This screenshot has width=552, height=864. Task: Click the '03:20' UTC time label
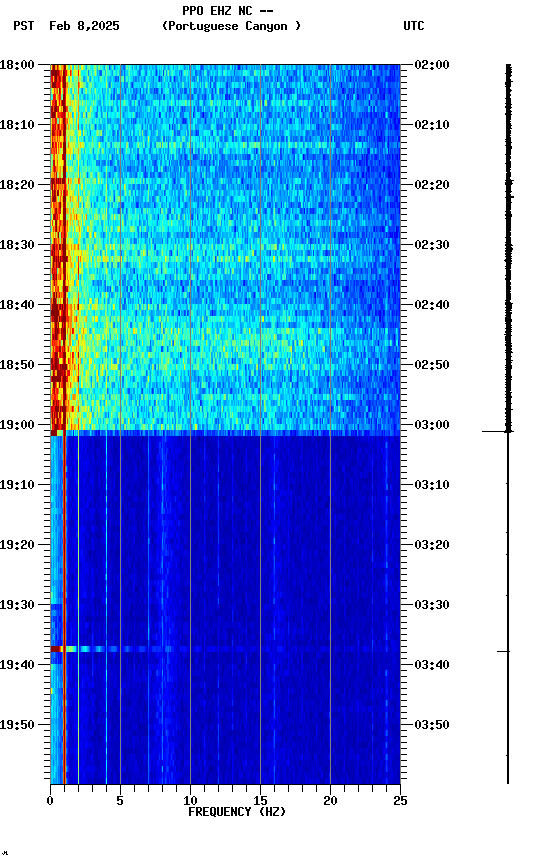pyautogui.click(x=432, y=546)
